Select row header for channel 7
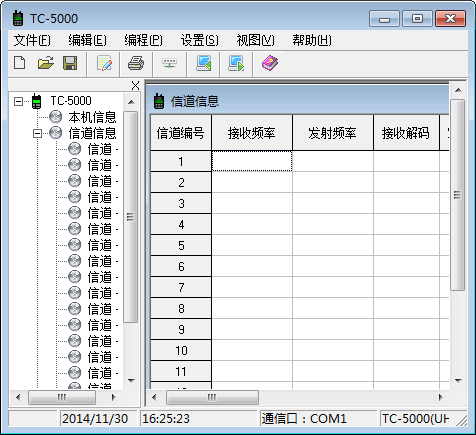This screenshot has width=476, height=435. [181, 287]
